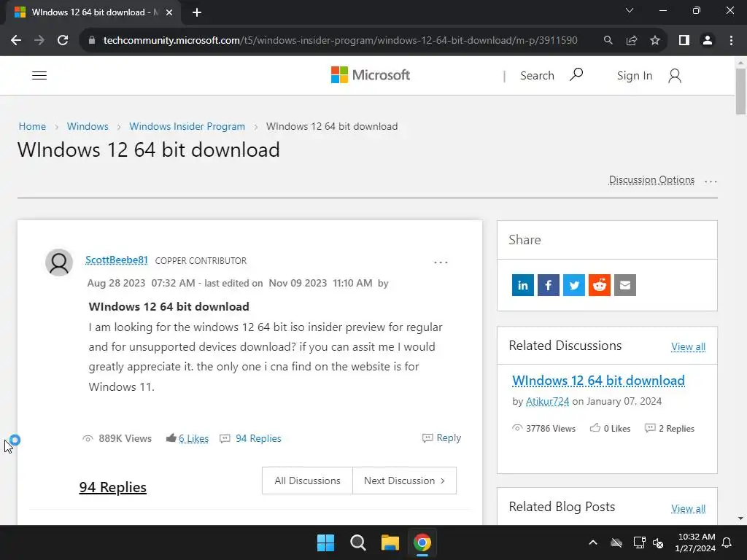Image resolution: width=747 pixels, height=560 pixels.
Task: Click the Microsoft logo
Action: (x=370, y=75)
